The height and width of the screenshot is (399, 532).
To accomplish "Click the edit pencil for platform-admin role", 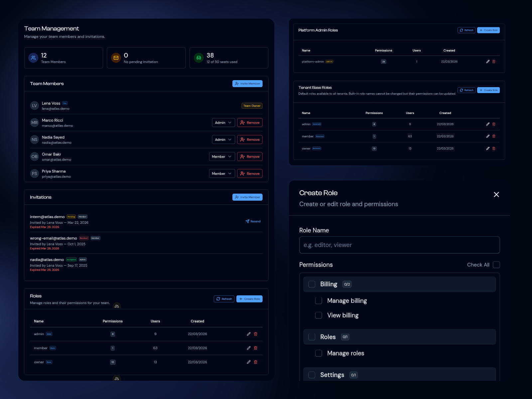I will pyautogui.click(x=488, y=62).
